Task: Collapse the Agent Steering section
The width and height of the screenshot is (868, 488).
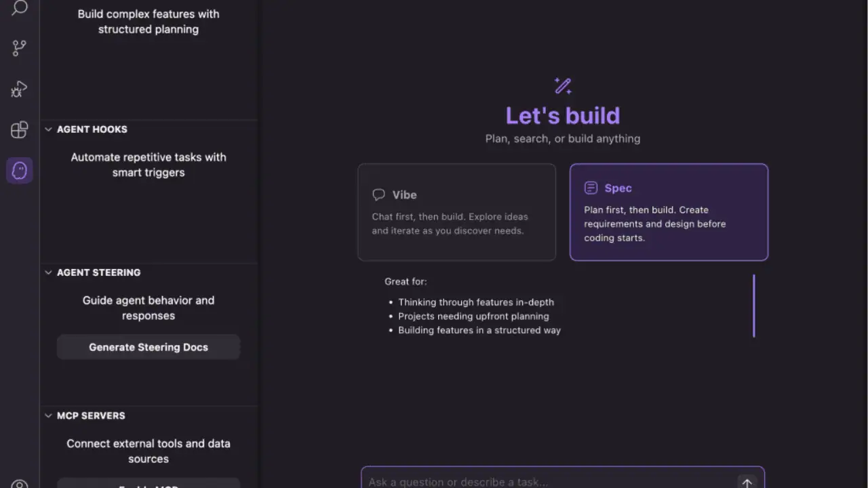Action: (x=48, y=272)
